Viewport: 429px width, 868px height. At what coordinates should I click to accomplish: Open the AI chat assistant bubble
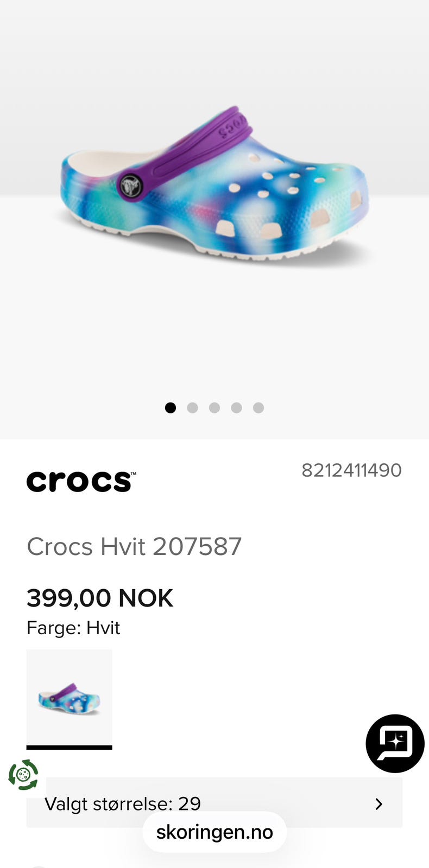(x=395, y=743)
